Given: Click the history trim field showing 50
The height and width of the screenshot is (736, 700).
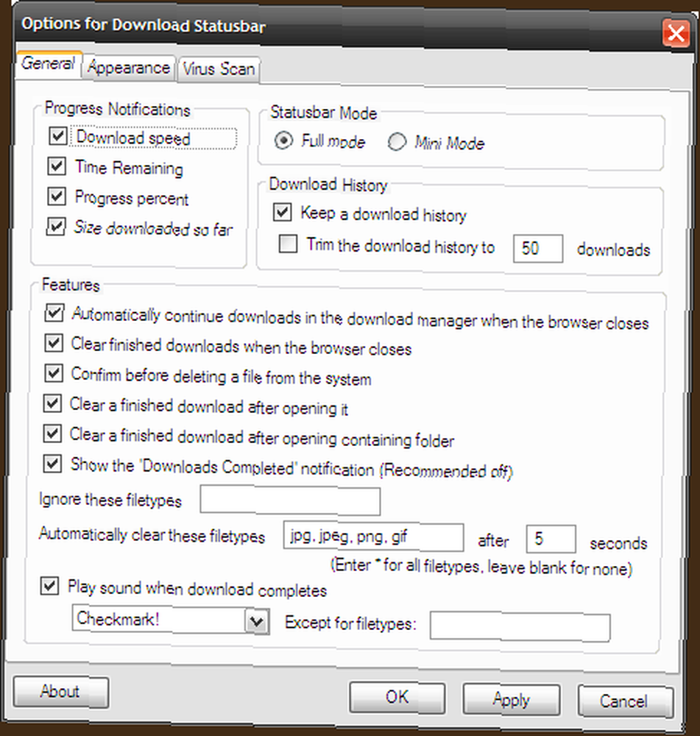Looking at the screenshot, I should tap(538, 248).
